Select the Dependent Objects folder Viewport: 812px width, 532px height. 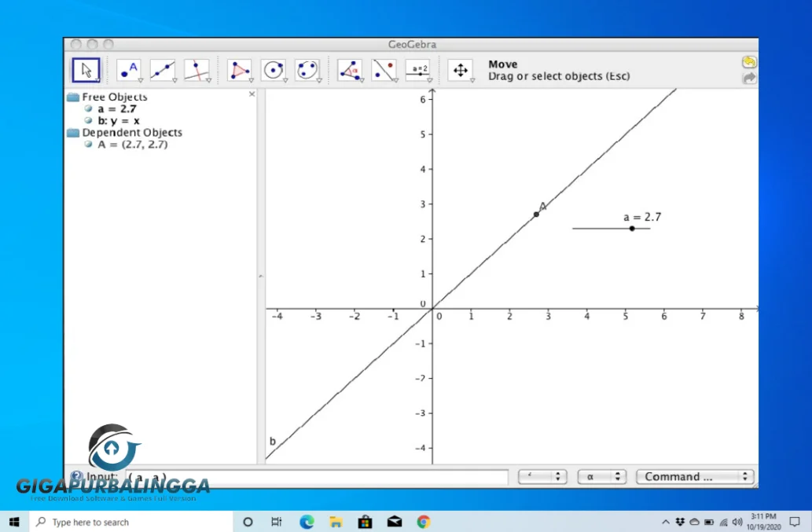130,132
